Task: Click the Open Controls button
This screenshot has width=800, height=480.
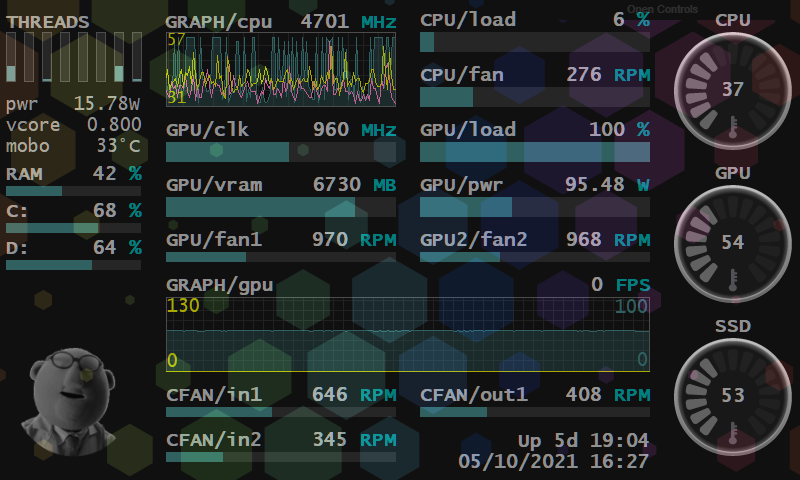Action: click(x=662, y=9)
